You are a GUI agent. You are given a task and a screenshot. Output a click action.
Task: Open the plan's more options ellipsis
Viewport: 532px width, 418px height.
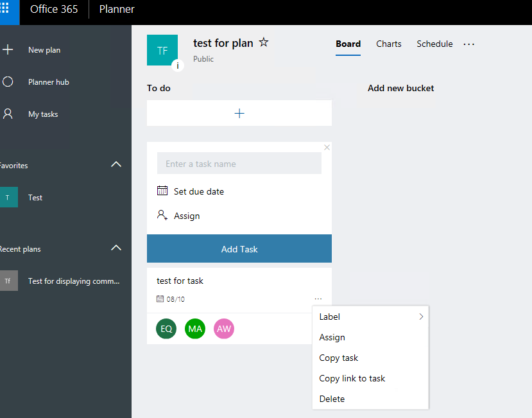tap(469, 44)
